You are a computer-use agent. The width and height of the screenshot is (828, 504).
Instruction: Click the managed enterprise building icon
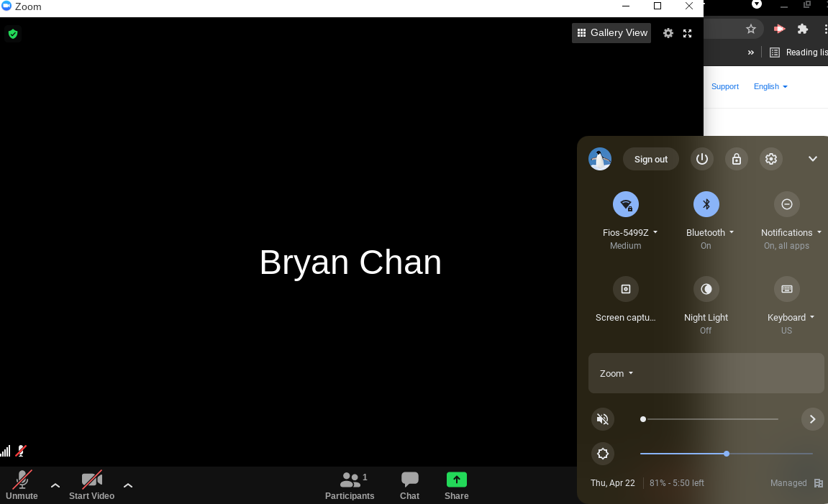pos(819,483)
